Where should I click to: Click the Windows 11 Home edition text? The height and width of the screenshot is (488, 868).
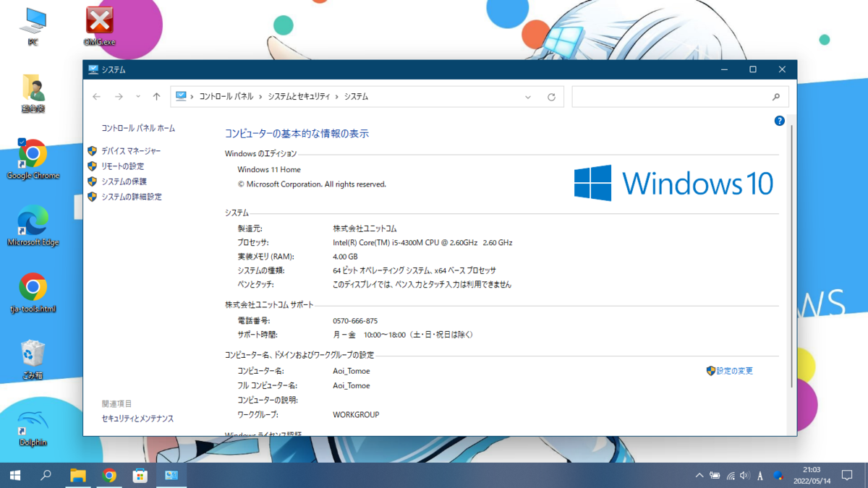pyautogui.click(x=269, y=170)
